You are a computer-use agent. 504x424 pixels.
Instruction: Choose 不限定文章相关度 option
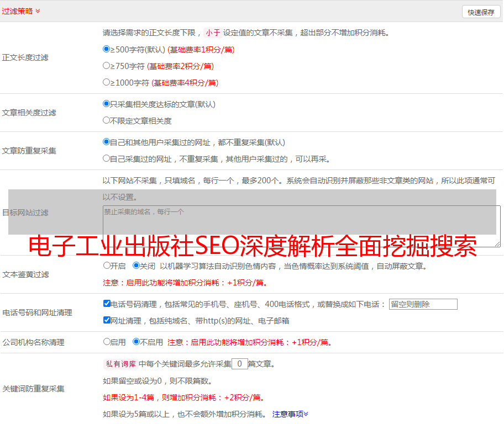(x=107, y=120)
